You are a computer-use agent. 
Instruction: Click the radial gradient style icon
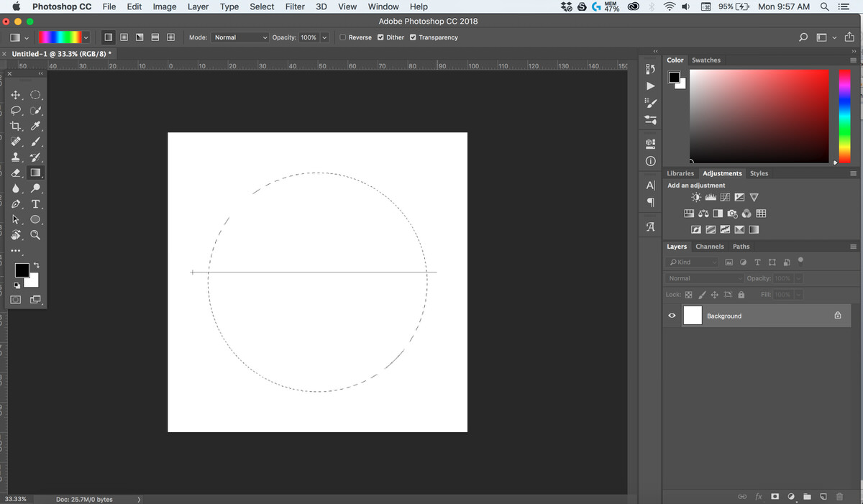click(124, 37)
